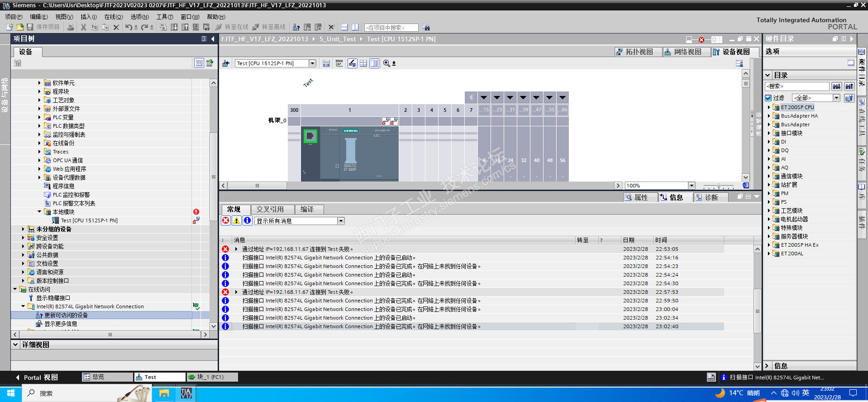Open the 在线(O) menu
The height and width of the screenshot is (402, 868).
point(114,17)
